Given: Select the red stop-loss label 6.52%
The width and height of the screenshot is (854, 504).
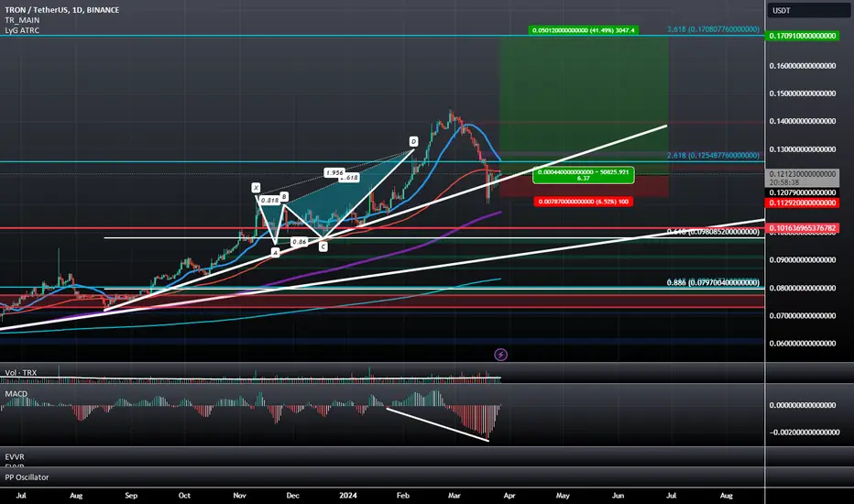Looking at the screenshot, I should coord(583,202).
